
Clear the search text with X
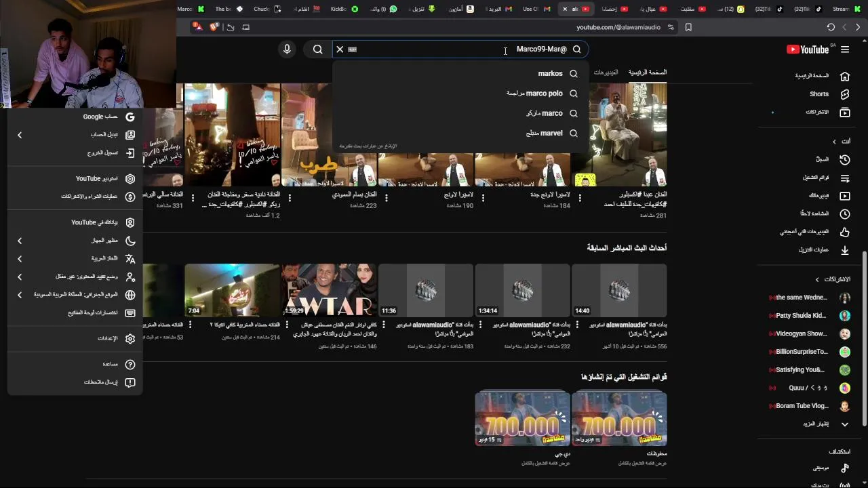click(x=340, y=49)
